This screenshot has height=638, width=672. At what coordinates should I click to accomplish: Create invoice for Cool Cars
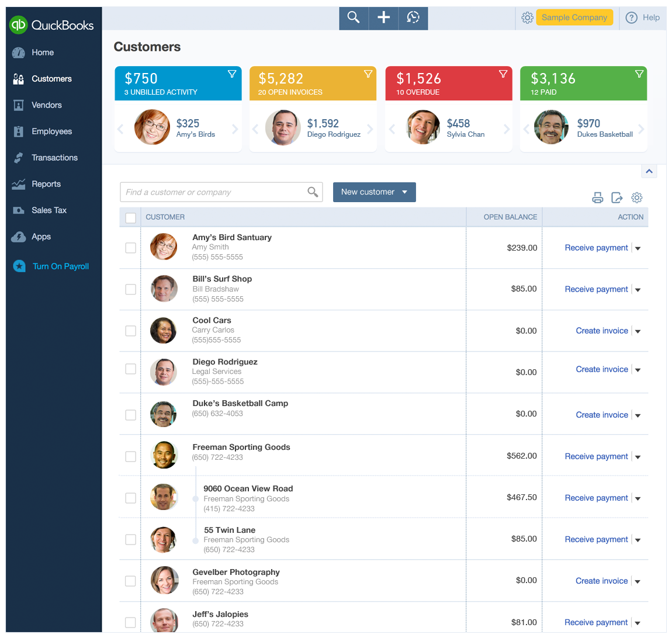pyautogui.click(x=602, y=331)
